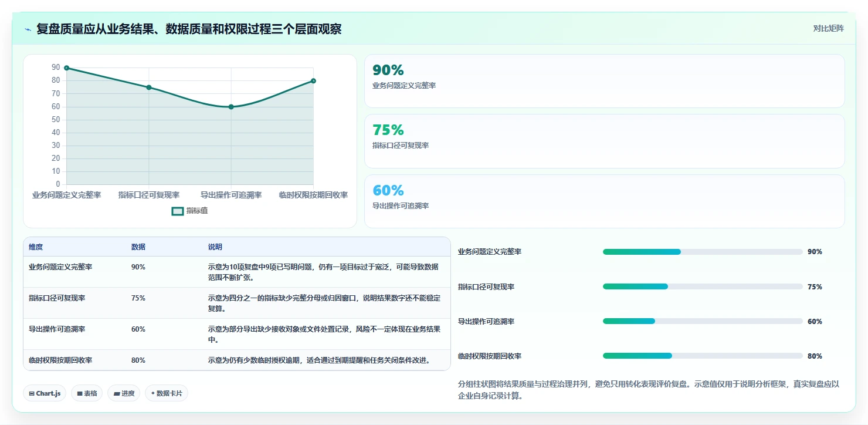Image resolution: width=868 pixels, height=425 pixels.
Task: Click progress label 指标口径可复现率
Action: point(486,287)
